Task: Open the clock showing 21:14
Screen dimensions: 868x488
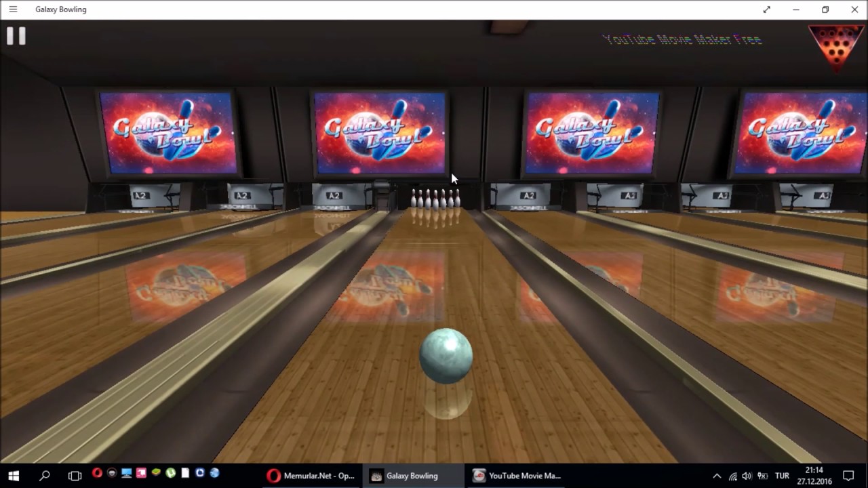Action: coord(814,476)
